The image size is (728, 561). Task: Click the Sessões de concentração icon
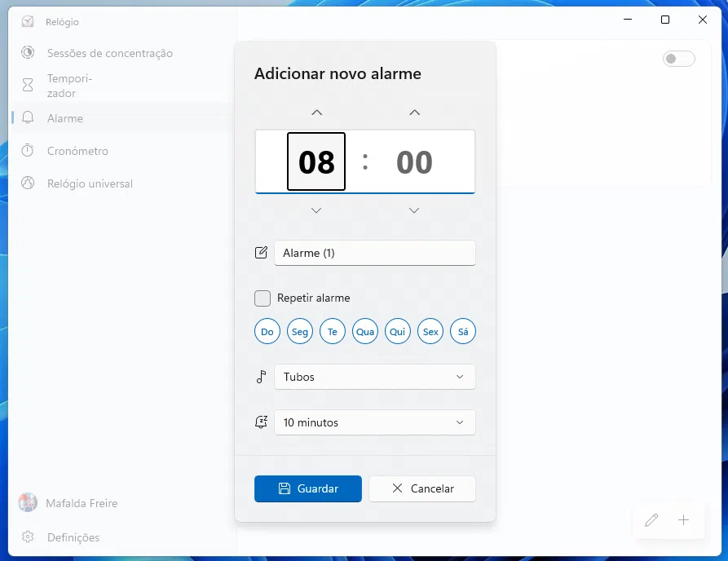pyautogui.click(x=28, y=53)
